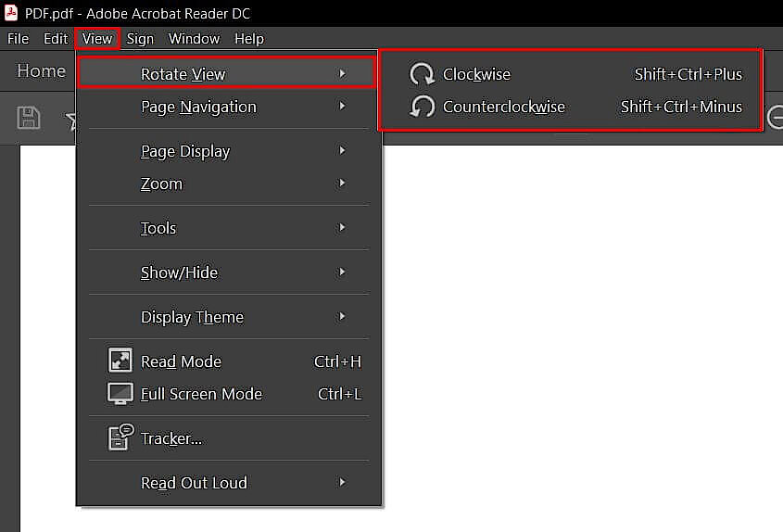Click the Save floppy disk toolbar icon
The height and width of the screenshot is (532, 783).
tap(29, 118)
